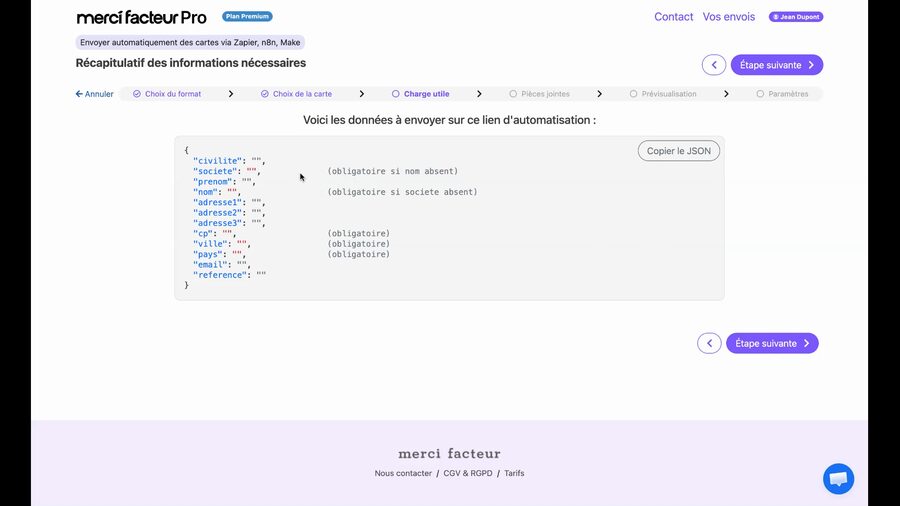This screenshot has width=900, height=506.
Task: Open Nous contacter footer link
Action: click(x=403, y=473)
